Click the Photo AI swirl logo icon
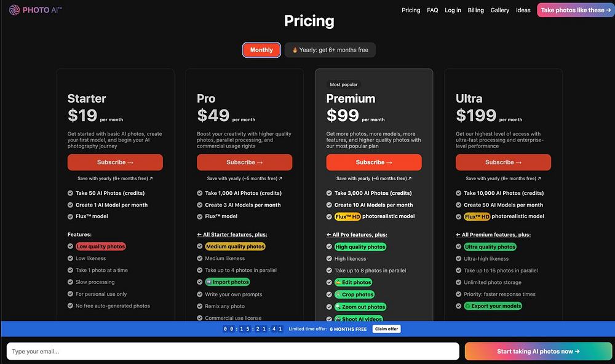 (14, 10)
